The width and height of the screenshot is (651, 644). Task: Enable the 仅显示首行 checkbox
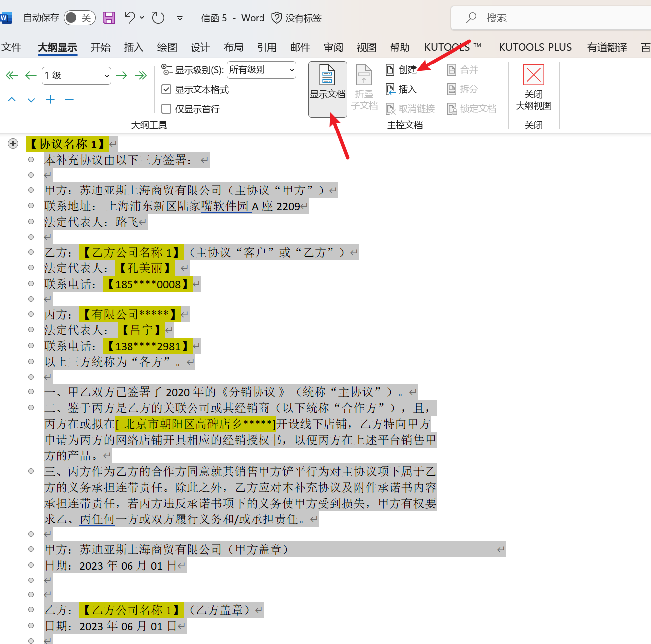point(167,109)
